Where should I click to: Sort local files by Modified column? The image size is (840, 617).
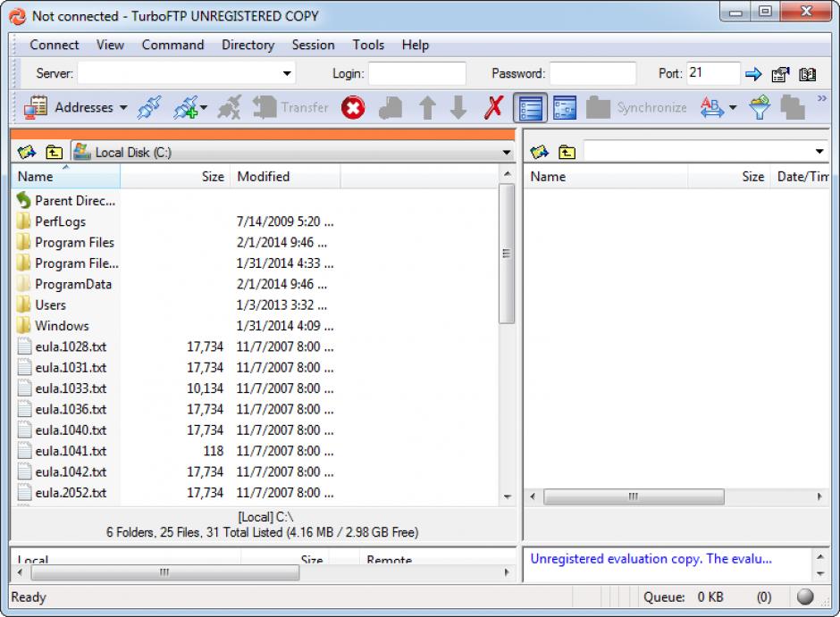coord(285,177)
